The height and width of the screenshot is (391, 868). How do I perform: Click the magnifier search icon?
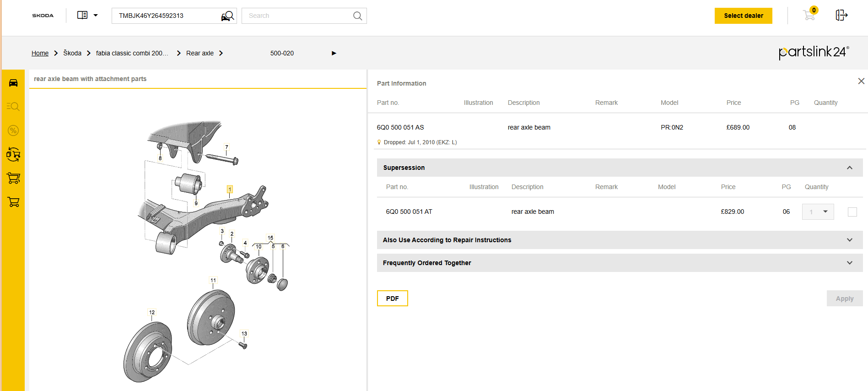click(357, 16)
